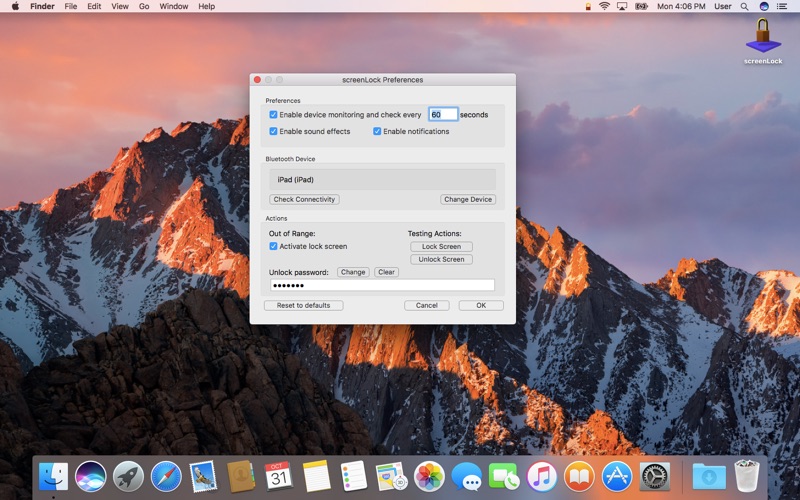Check the battery status icon
The height and width of the screenshot is (500, 800).
pyautogui.click(x=641, y=6)
